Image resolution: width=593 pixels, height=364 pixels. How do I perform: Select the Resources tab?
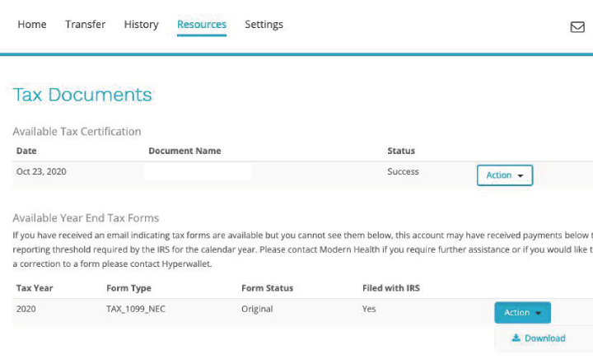[x=202, y=25]
